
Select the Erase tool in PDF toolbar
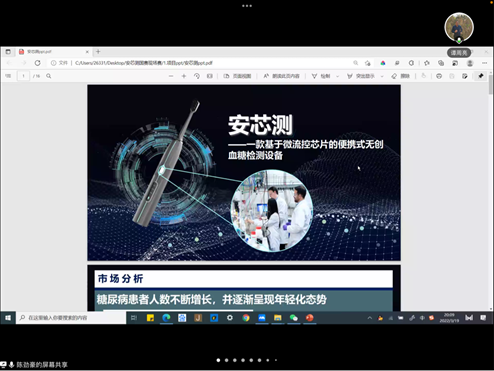click(400, 76)
